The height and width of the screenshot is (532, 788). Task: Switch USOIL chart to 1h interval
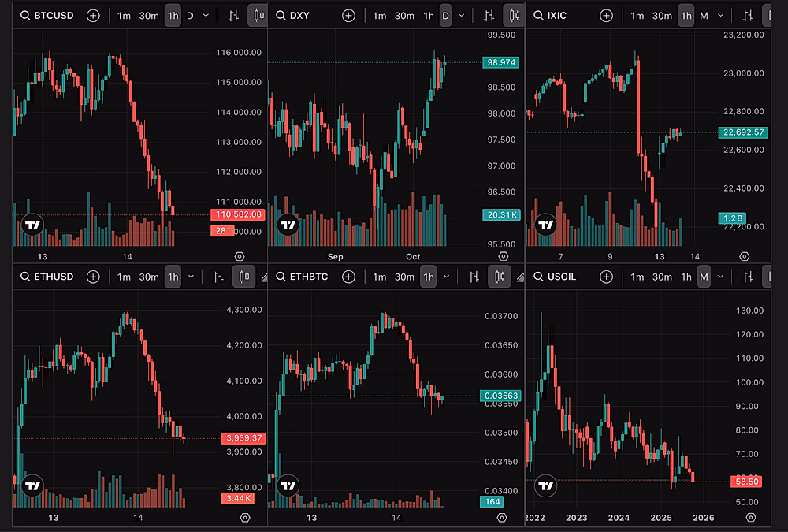pyautogui.click(x=686, y=277)
